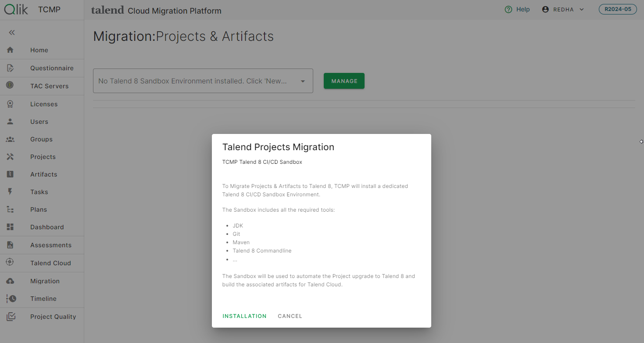
Task: Click the user account avatar icon
Action: pos(545,9)
